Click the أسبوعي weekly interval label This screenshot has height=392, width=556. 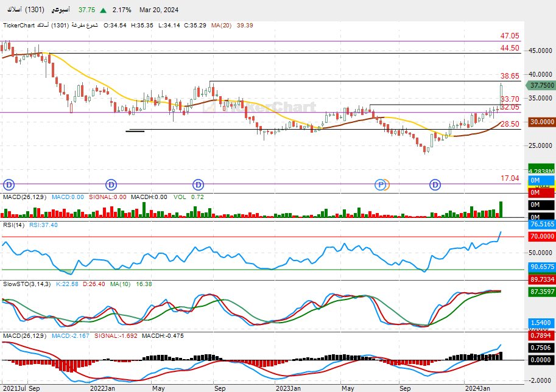61,10
